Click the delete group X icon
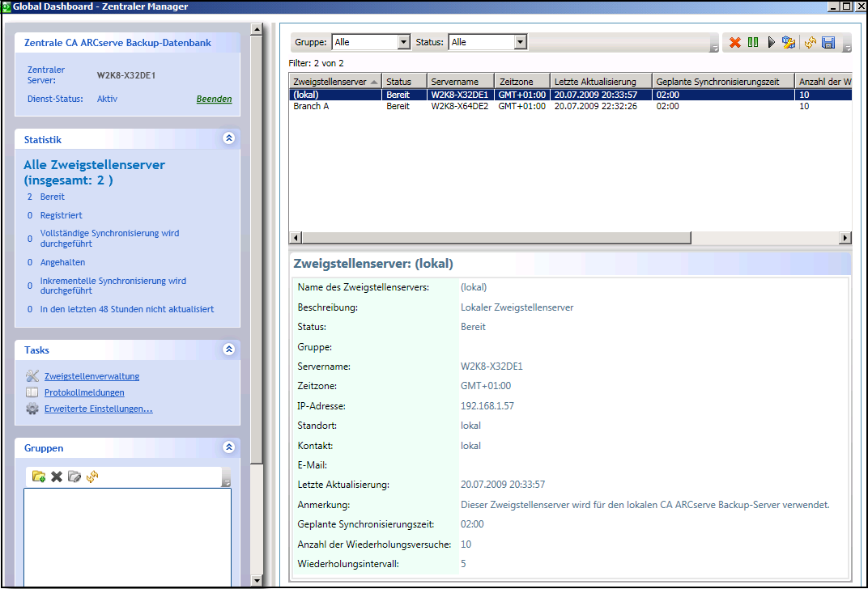This screenshot has width=868, height=589. click(57, 477)
